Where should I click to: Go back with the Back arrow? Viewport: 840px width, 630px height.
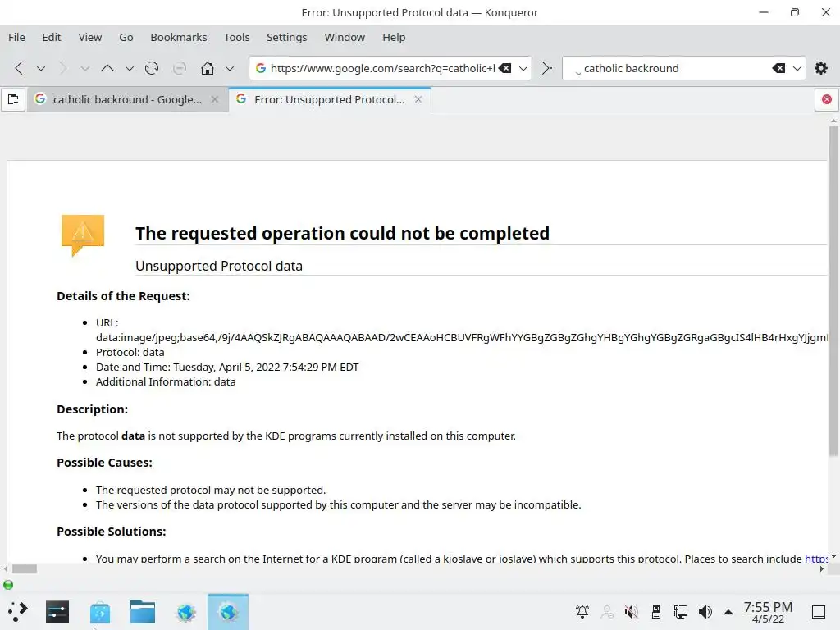19,68
